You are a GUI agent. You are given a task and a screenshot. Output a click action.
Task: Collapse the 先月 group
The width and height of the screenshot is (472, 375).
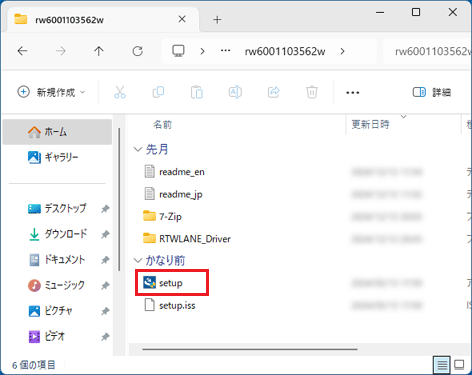[138, 149]
